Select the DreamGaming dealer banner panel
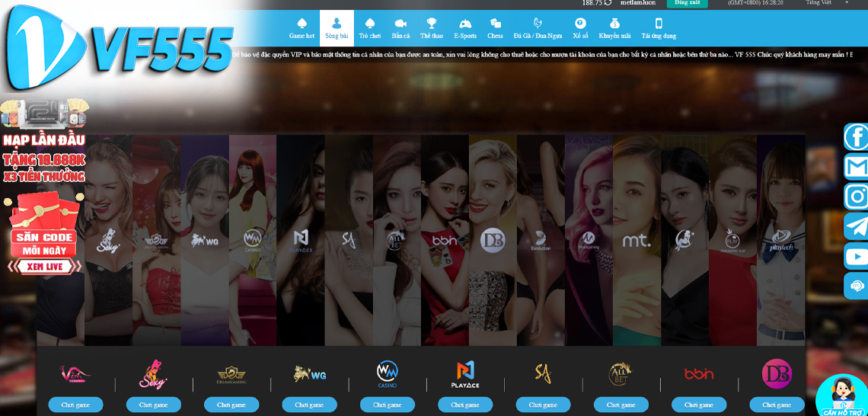868x416 pixels. 156,241
